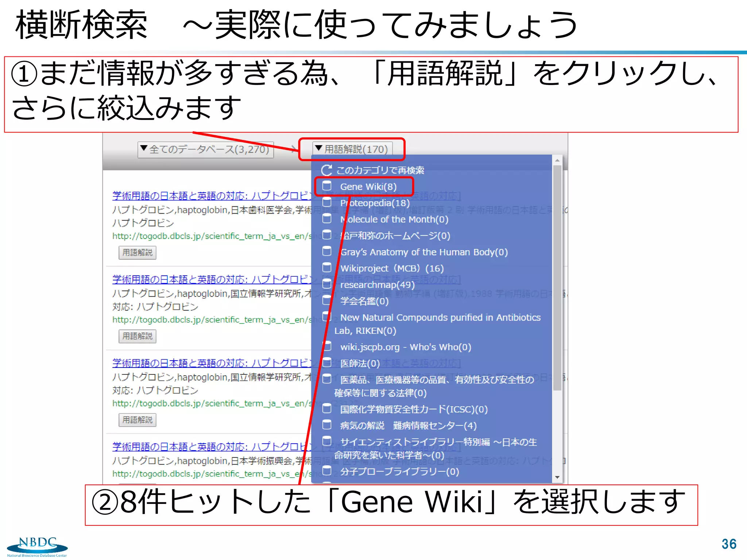The height and width of the screenshot is (560, 747).
Task: Select 医師法(0) entry in dropdown
Action: click(x=360, y=363)
